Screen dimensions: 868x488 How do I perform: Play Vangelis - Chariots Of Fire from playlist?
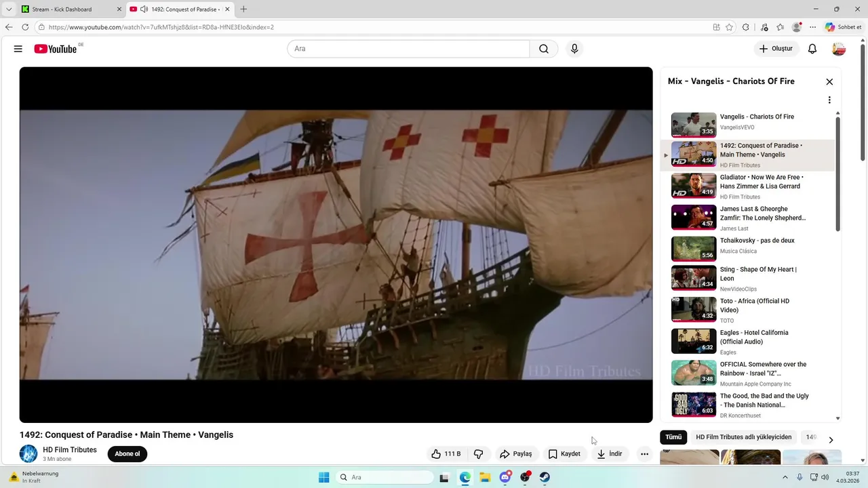[x=748, y=124]
